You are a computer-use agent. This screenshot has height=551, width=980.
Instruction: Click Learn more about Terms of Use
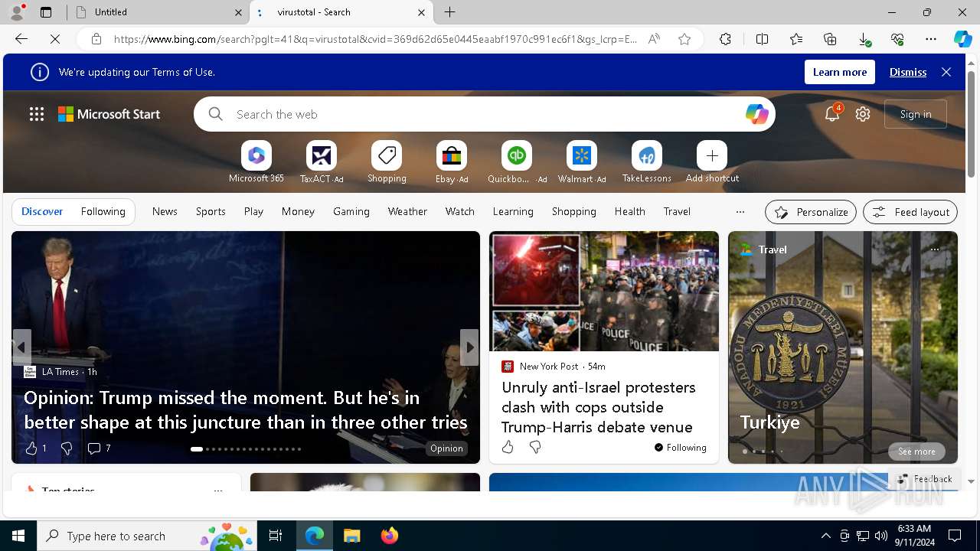click(x=840, y=72)
